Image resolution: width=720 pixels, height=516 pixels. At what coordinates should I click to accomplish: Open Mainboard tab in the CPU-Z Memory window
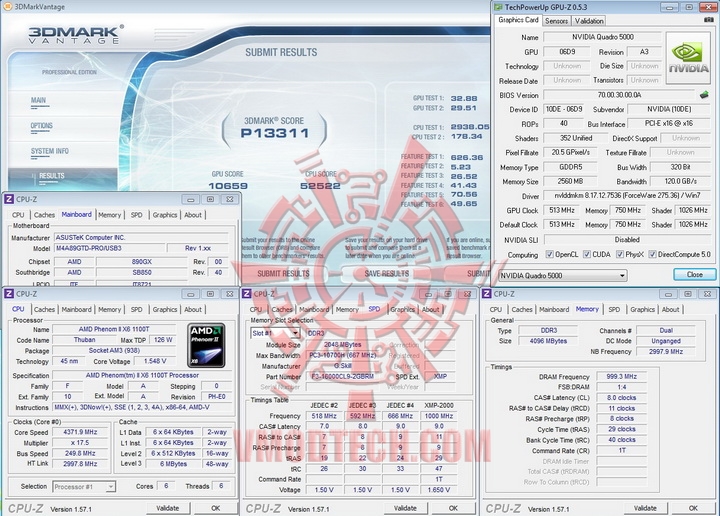tap(554, 309)
